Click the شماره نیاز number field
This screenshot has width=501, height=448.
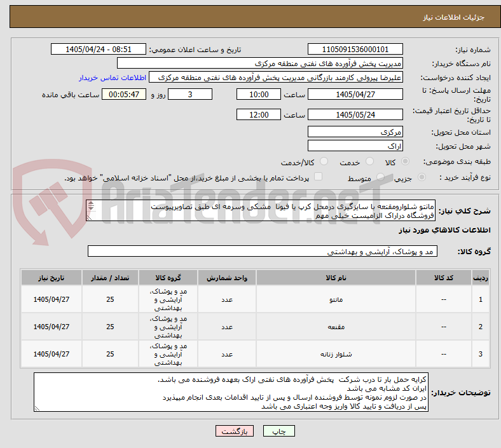point(355,50)
